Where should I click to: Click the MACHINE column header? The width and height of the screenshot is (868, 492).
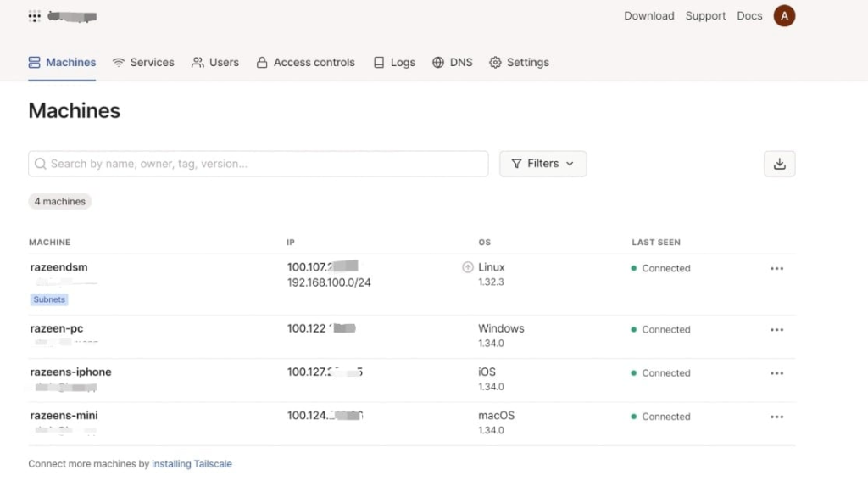tap(50, 242)
